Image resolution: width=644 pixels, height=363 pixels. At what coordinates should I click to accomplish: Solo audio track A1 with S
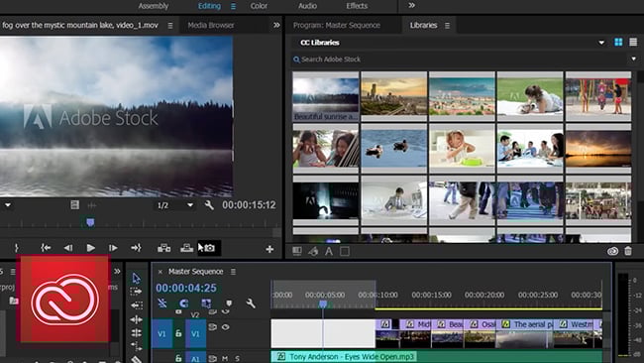pos(238,358)
